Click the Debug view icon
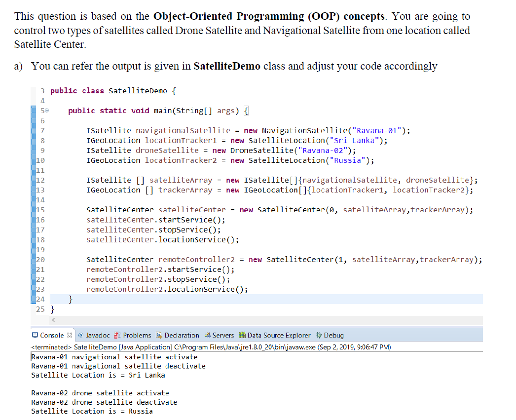The image size is (516, 420). click(318, 335)
